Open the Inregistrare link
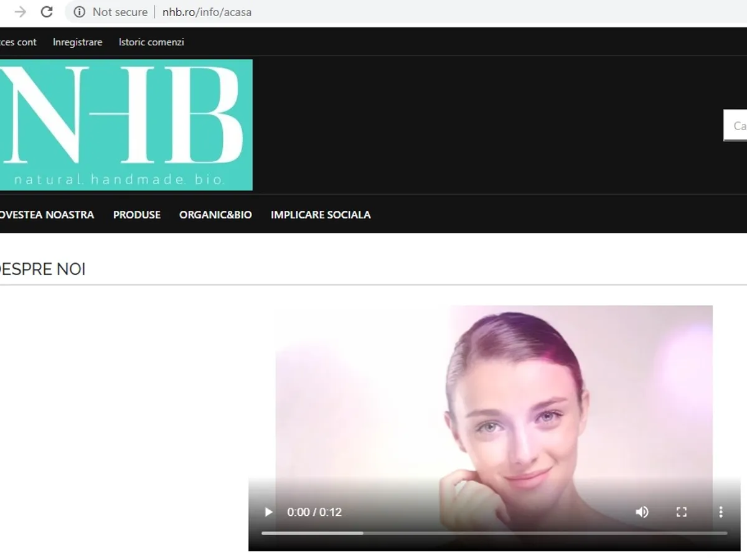This screenshot has height=560, width=747. 77,42
